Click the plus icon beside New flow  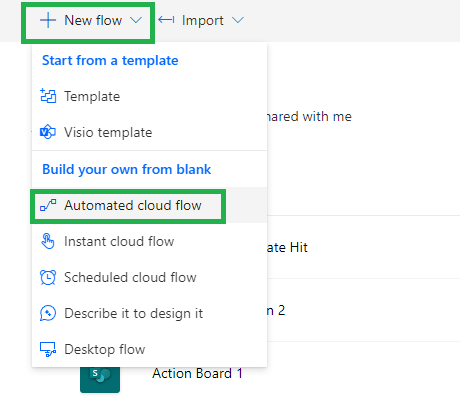coord(48,20)
